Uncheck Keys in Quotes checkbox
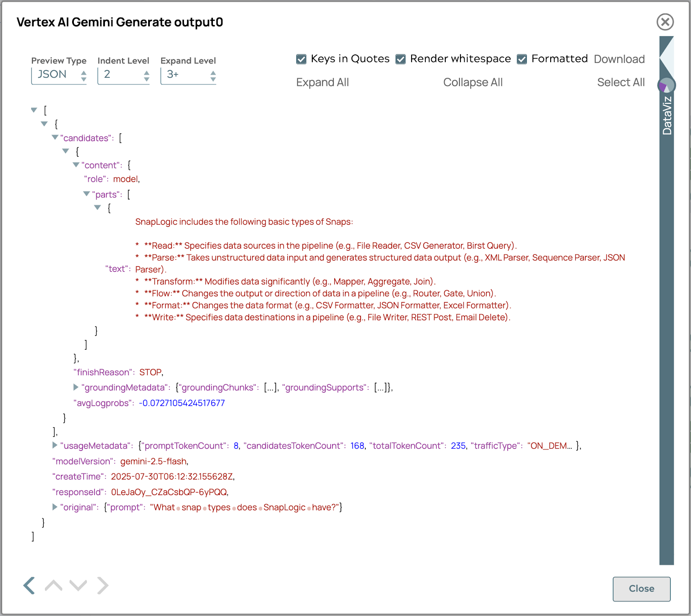This screenshot has width=691, height=616. click(x=301, y=59)
